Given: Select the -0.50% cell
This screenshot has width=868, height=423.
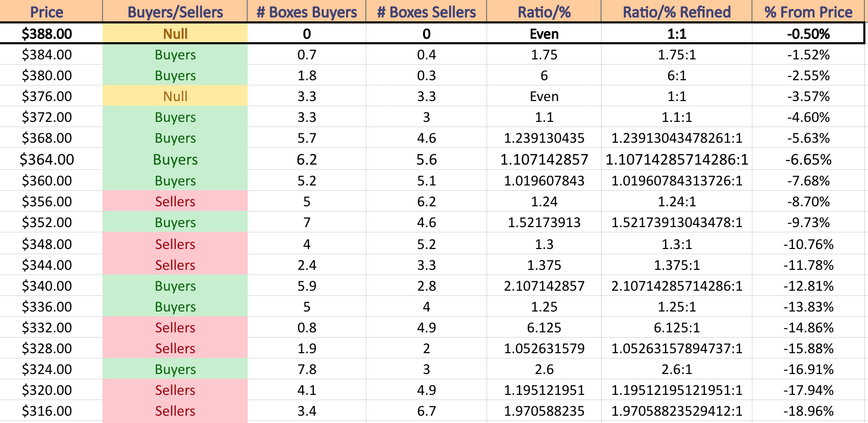Looking at the screenshot, I should 808,33.
